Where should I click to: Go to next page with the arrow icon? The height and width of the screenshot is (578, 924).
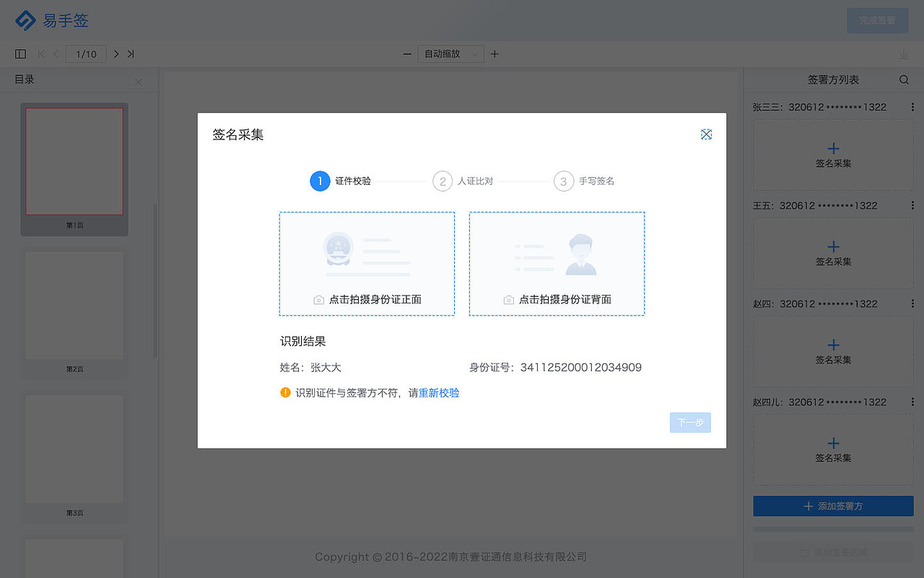tap(115, 53)
